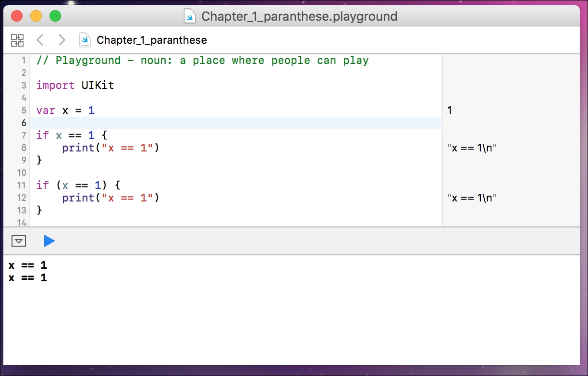Click the var x = 1 line
This screenshot has width=588, height=376.
[65, 111]
